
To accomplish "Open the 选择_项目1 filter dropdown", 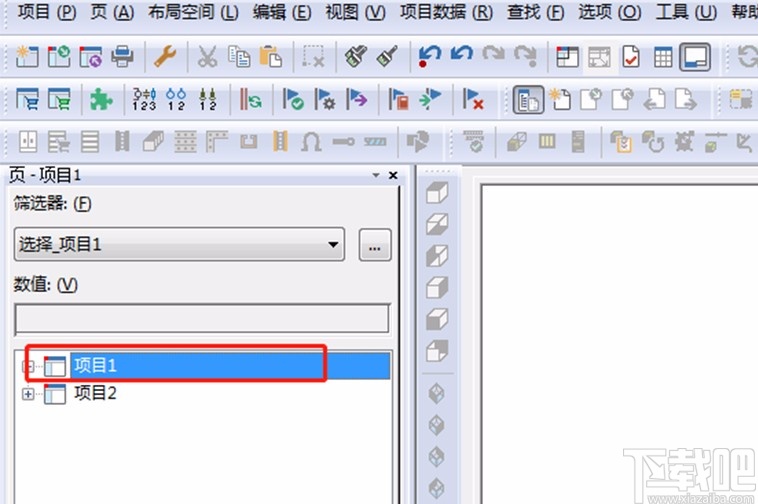I will pos(333,245).
